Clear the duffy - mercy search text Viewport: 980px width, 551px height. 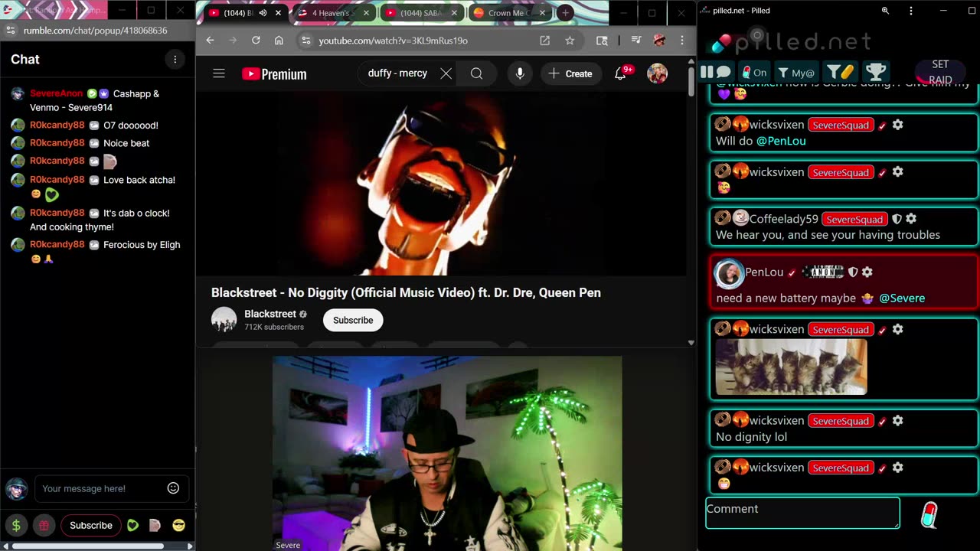click(446, 73)
